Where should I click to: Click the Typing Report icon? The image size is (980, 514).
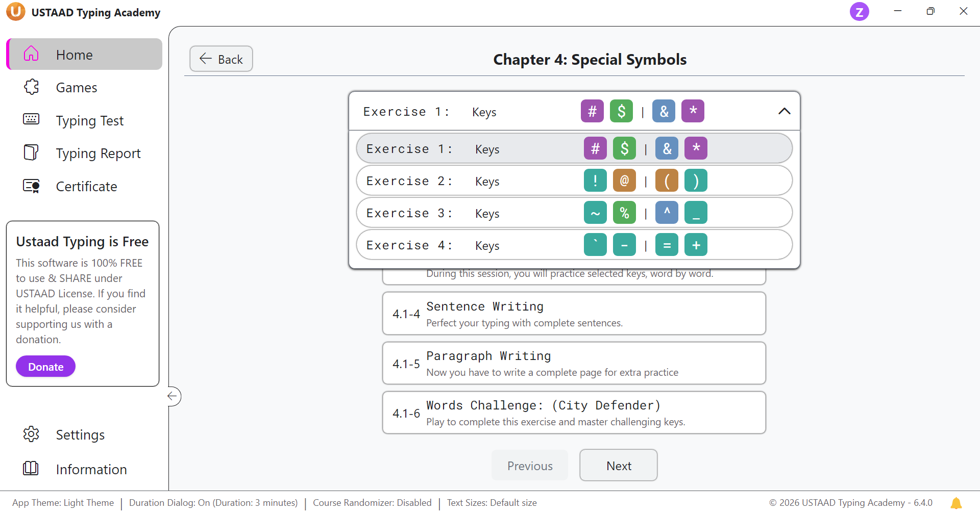coord(31,152)
